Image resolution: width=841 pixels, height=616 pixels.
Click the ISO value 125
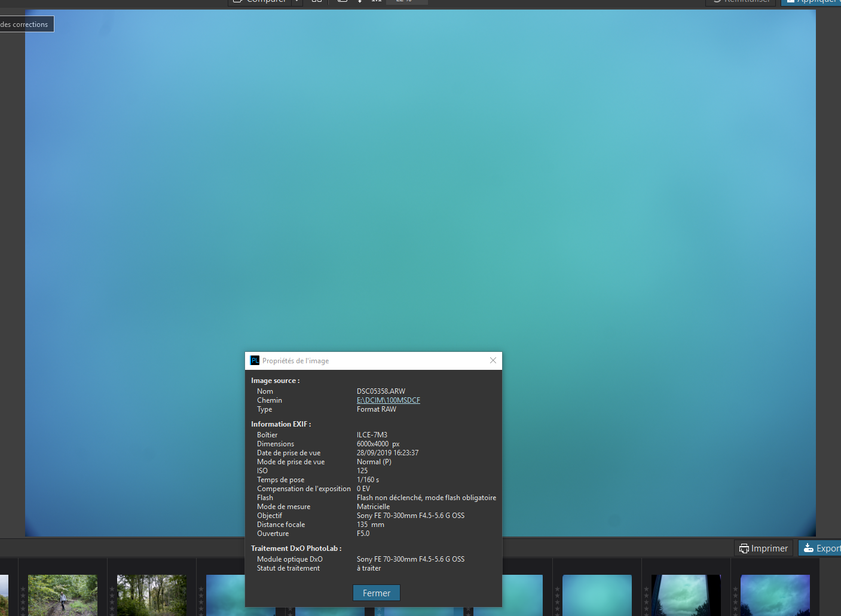click(362, 471)
